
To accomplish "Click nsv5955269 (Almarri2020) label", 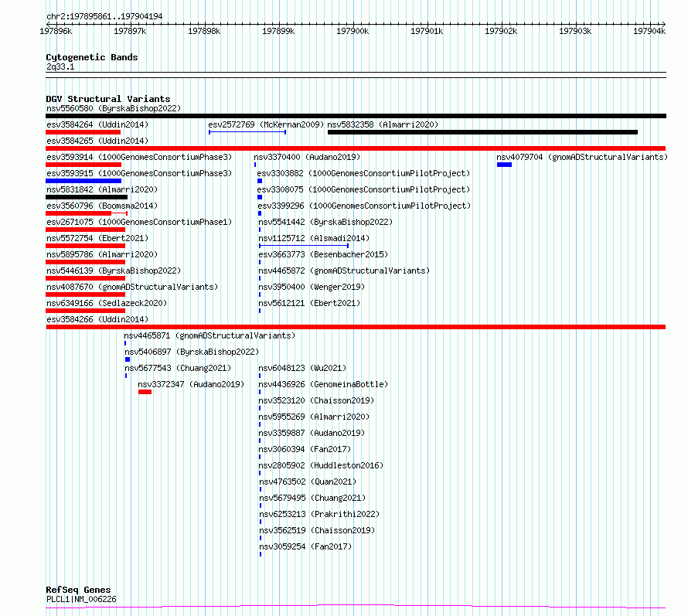I will click(314, 417).
